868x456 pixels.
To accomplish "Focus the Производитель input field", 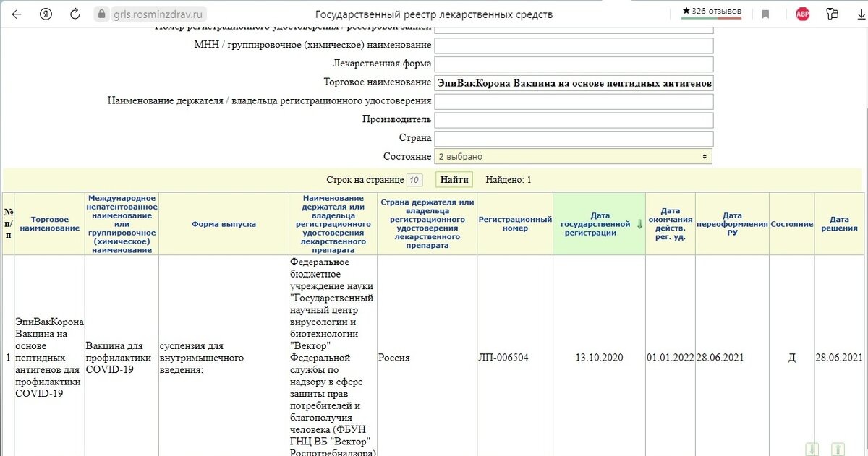I will pyautogui.click(x=574, y=120).
